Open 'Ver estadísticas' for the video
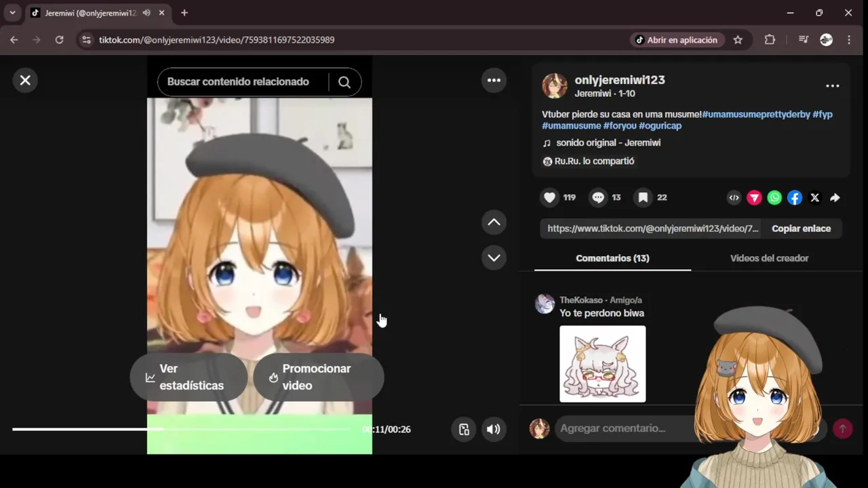This screenshot has height=488, width=868. pos(189,378)
